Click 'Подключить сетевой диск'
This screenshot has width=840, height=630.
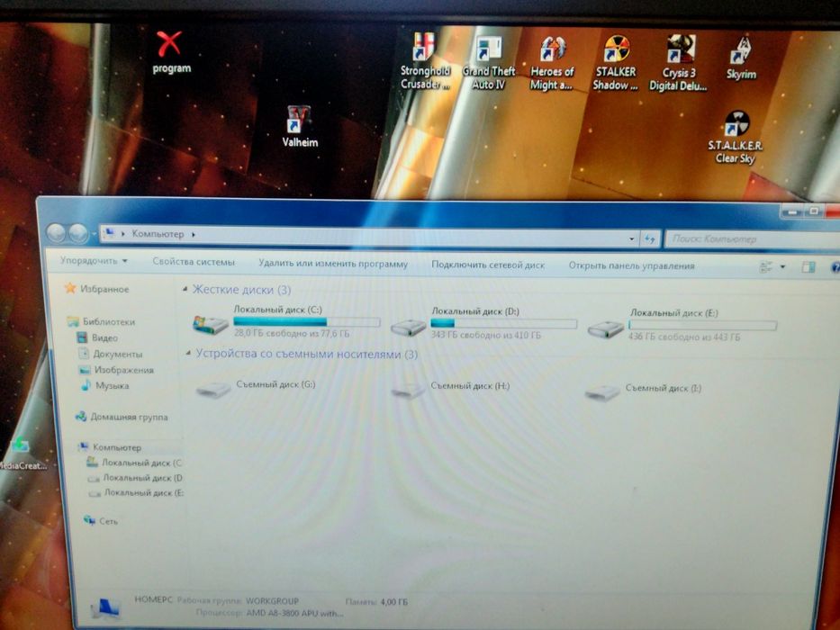pos(488,265)
